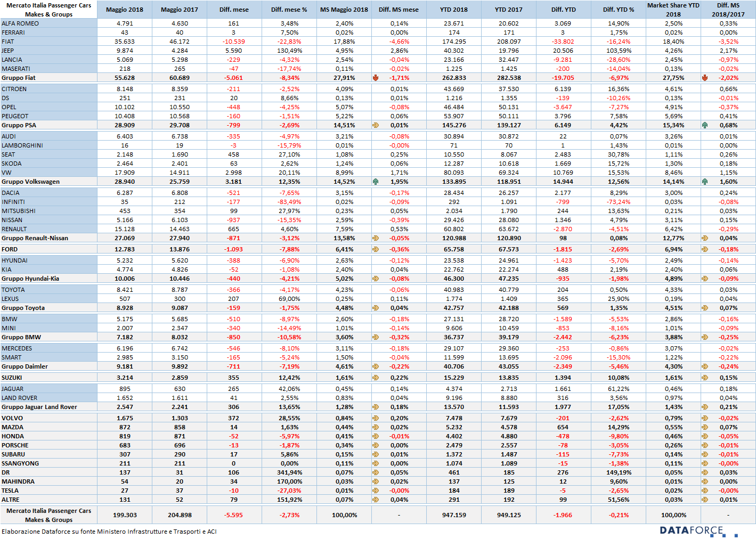Click the JEEP row label
The image size is (756, 539).
click(8, 51)
